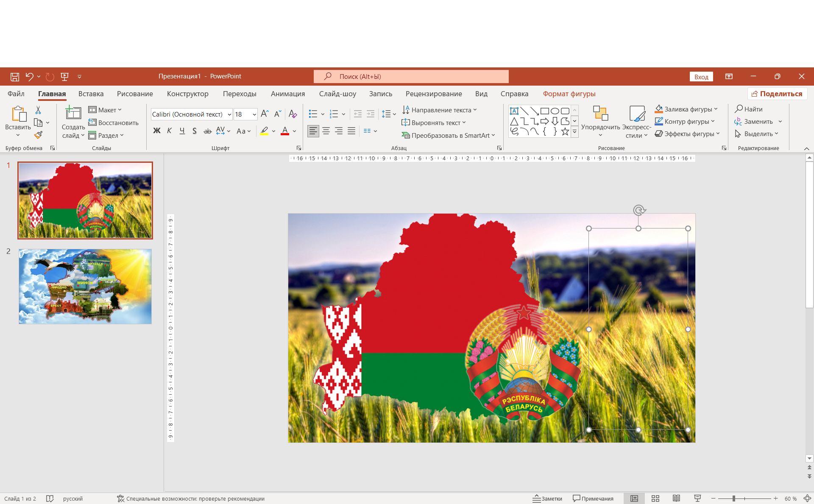Select the oval shape in gallery

tap(555, 111)
